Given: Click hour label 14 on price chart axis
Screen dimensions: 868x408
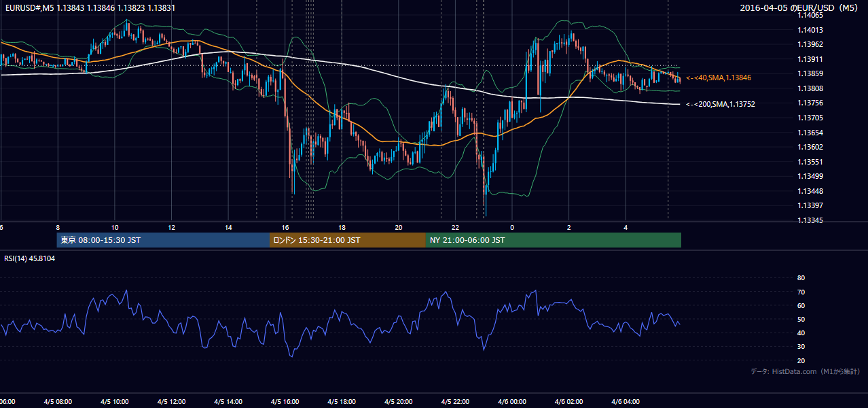Looking at the screenshot, I should click(x=228, y=227).
